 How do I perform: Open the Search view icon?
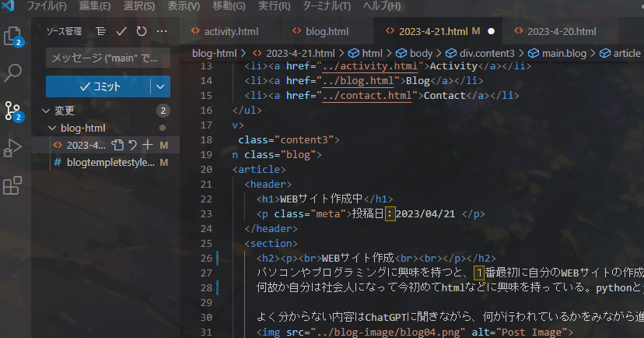pyautogui.click(x=12, y=73)
